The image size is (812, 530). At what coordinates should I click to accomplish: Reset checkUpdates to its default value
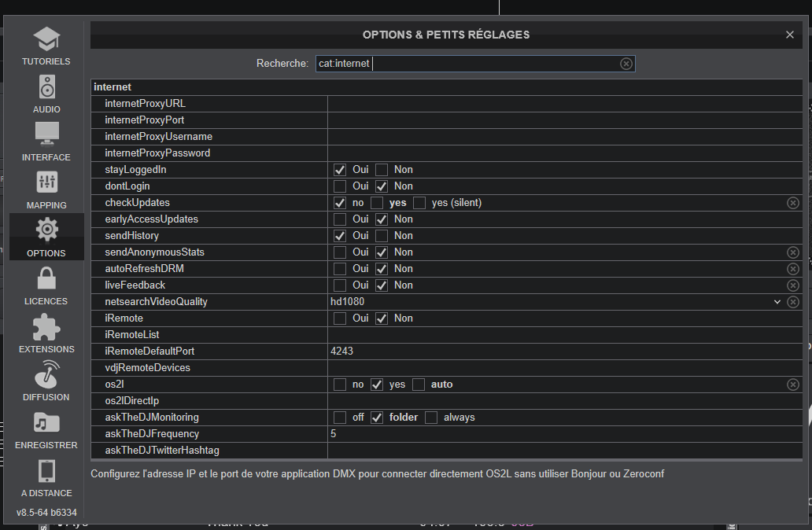pyautogui.click(x=793, y=203)
